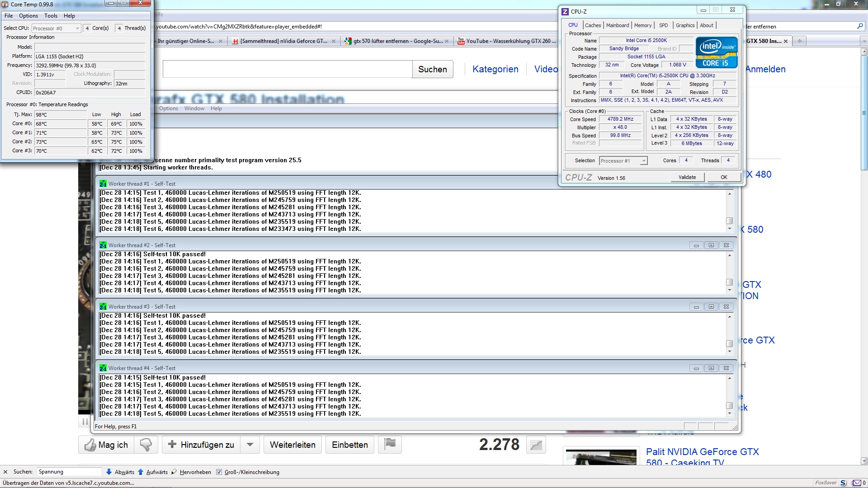The width and height of the screenshot is (868, 488).
Task: Open the browser list-all-tabs dropdown arrow
Action: pos(864,41)
